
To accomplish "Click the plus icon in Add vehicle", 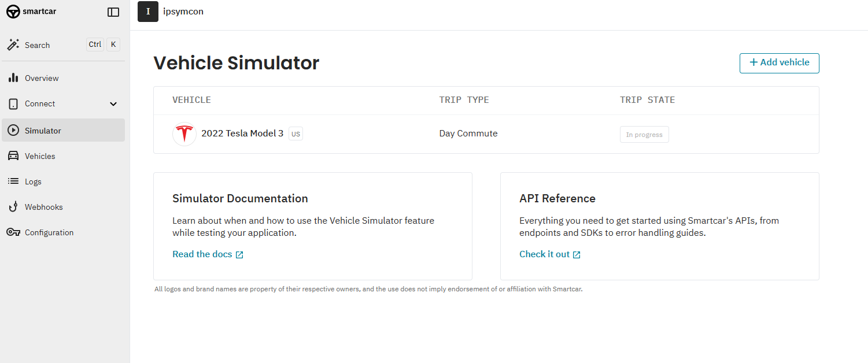I will click(x=754, y=62).
